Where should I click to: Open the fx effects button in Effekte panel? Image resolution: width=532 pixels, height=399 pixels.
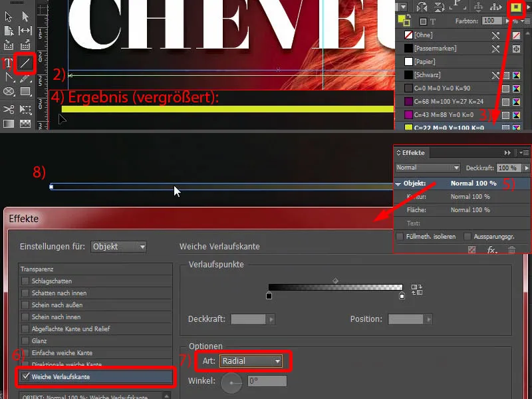click(x=491, y=250)
